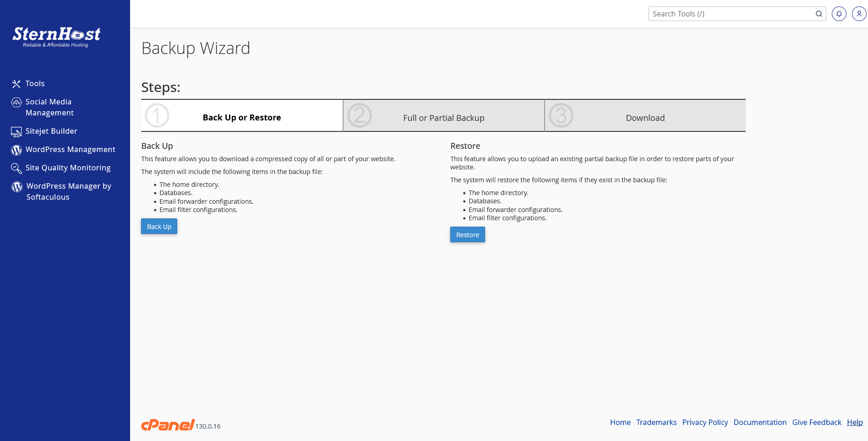Click the Sitejet Builder monitor icon
The width and height of the screenshot is (868, 441).
point(16,132)
